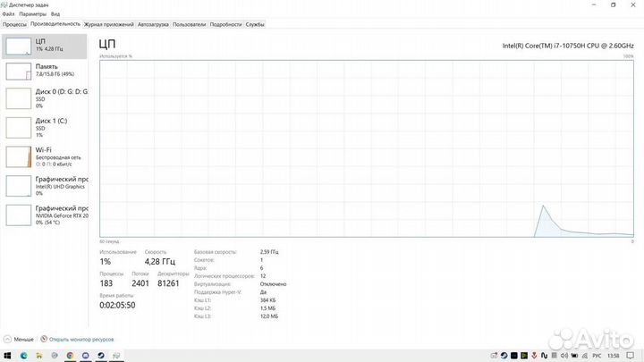This screenshot has width=644, height=362.
Task: Click the Steam tray icon
Action: click(504, 356)
